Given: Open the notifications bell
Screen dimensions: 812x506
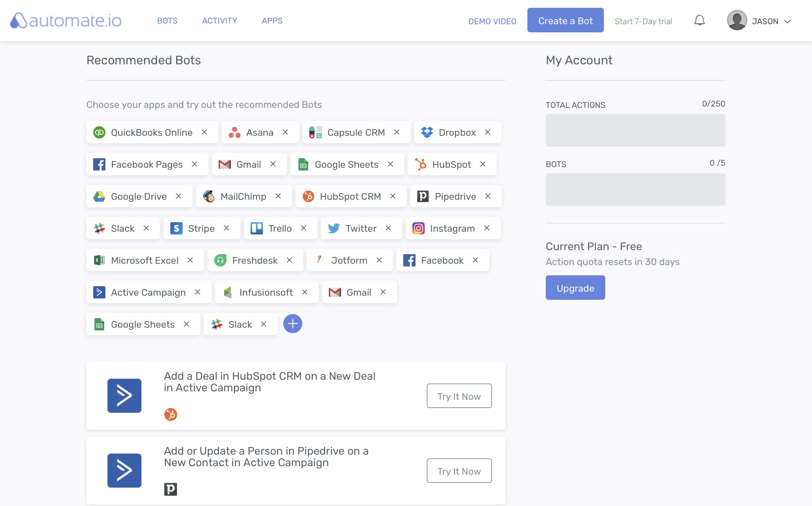Looking at the screenshot, I should pos(699,20).
